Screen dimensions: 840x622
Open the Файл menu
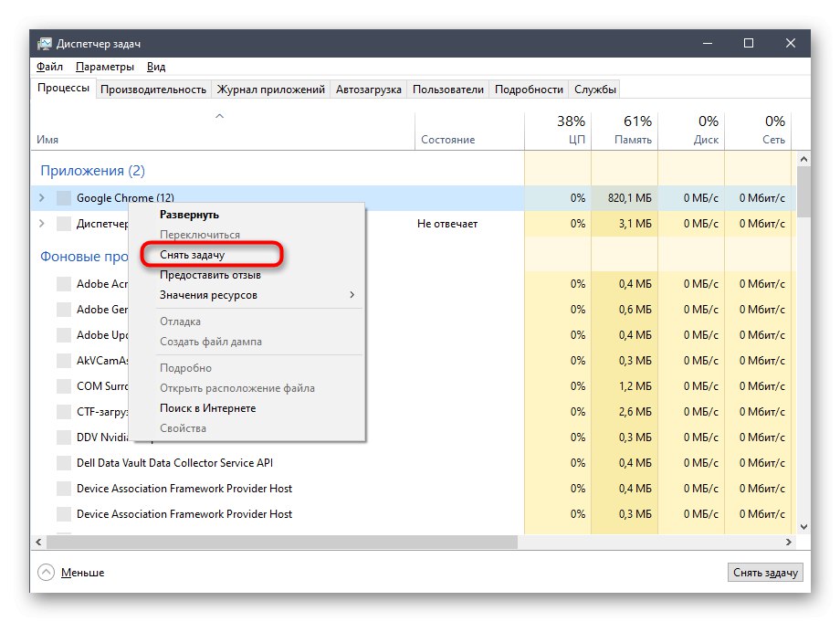click(49, 67)
